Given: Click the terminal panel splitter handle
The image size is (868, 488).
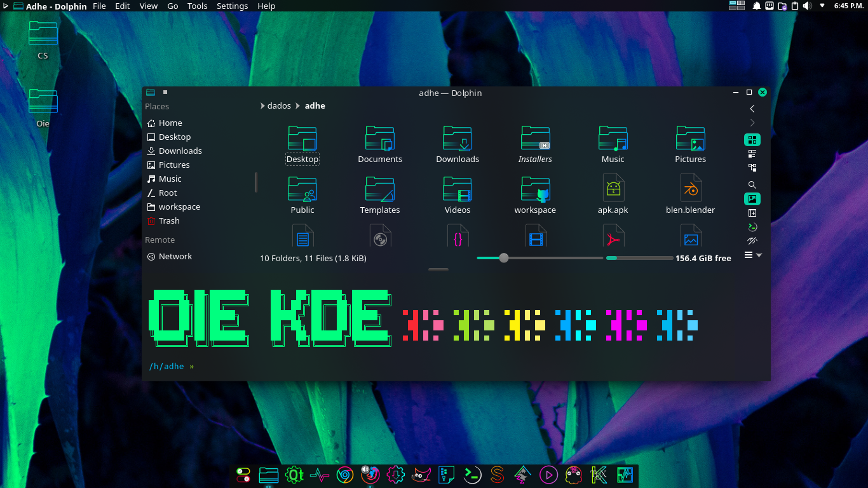Looking at the screenshot, I should pos(438,269).
